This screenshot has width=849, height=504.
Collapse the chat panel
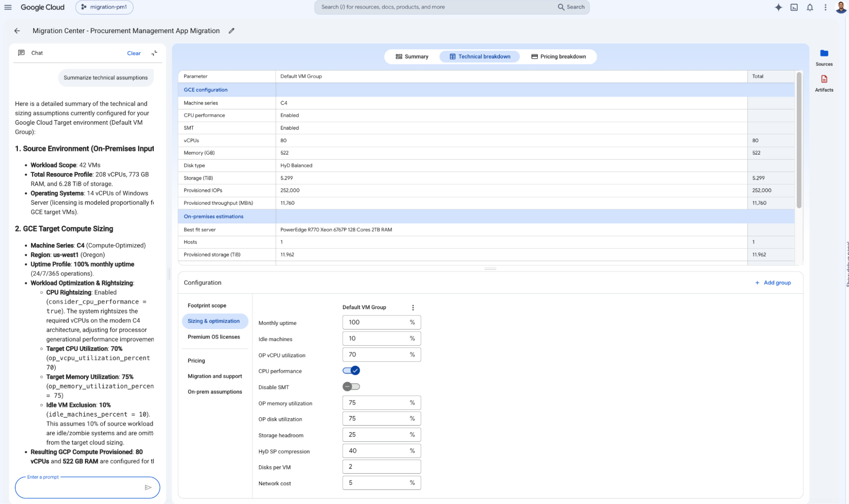point(154,53)
